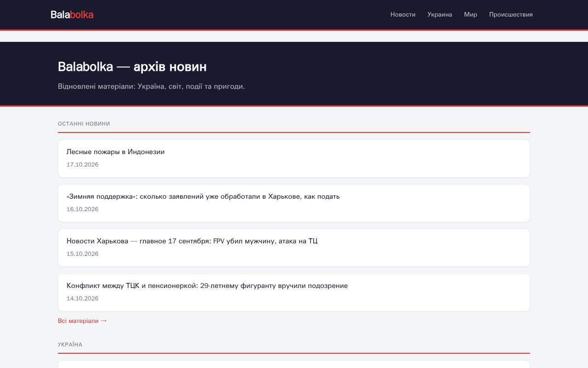Read Новости Харькова — главное 17 сентября
The width and height of the screenshot is (588, 368).
tap(192, 241)
